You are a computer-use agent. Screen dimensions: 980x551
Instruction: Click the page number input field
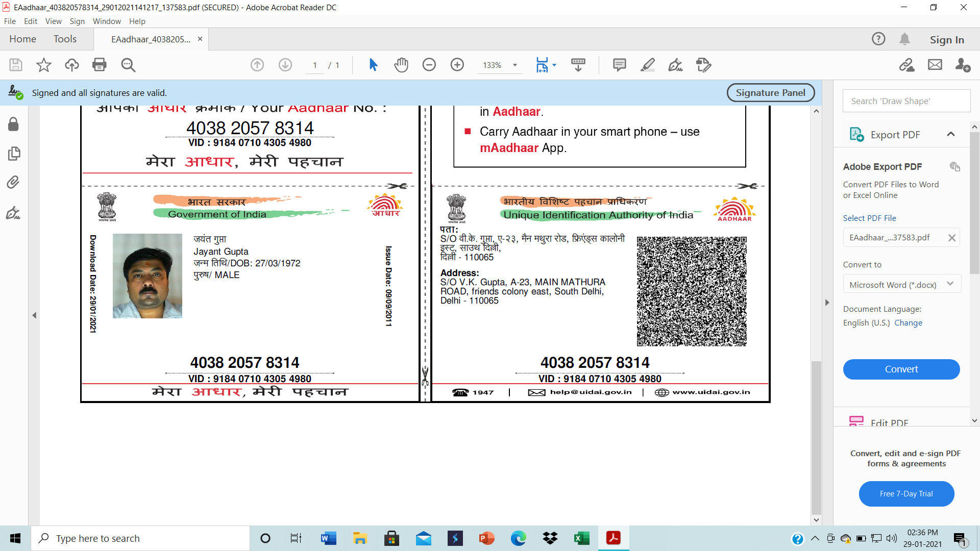(x=315, y=65)
